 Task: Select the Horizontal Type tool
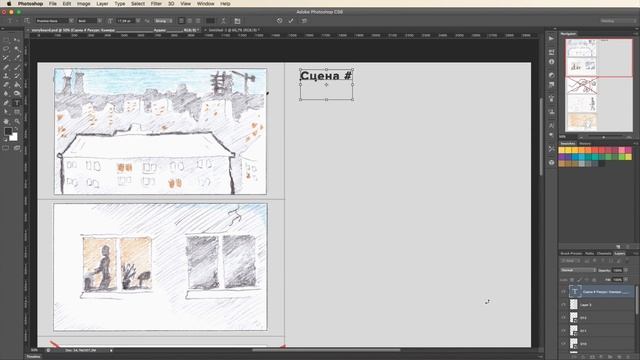coord(17,103)
